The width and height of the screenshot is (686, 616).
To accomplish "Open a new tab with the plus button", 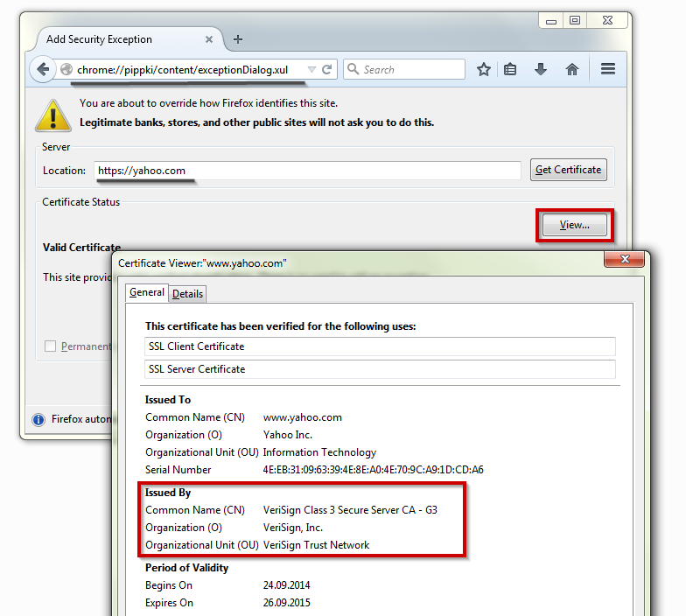I will (238, 39).
